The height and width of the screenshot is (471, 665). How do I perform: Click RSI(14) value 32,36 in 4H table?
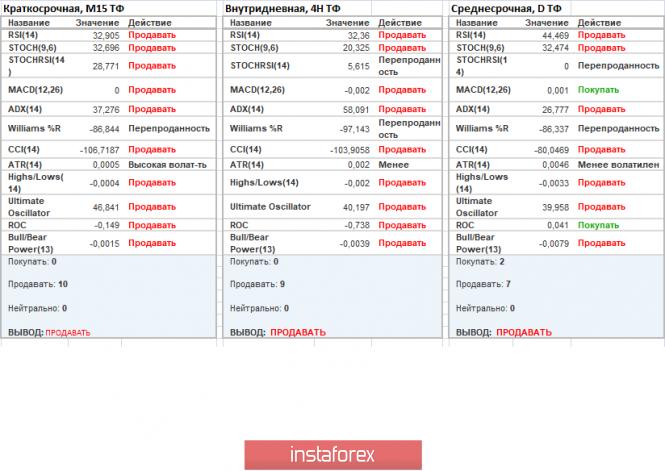pyautogui.click(x=359, y=36)
